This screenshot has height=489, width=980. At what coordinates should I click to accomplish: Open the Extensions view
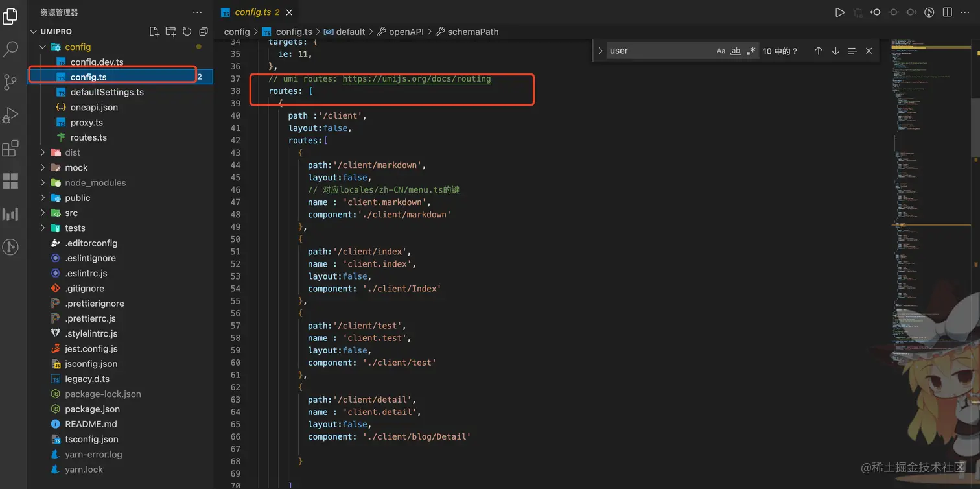click(10, 149)
